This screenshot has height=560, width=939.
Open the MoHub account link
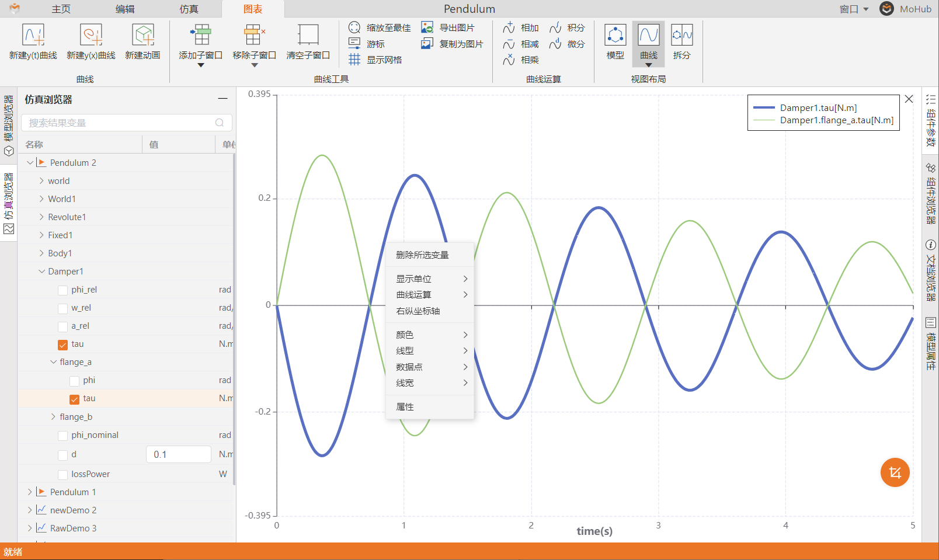click(906, 9)
